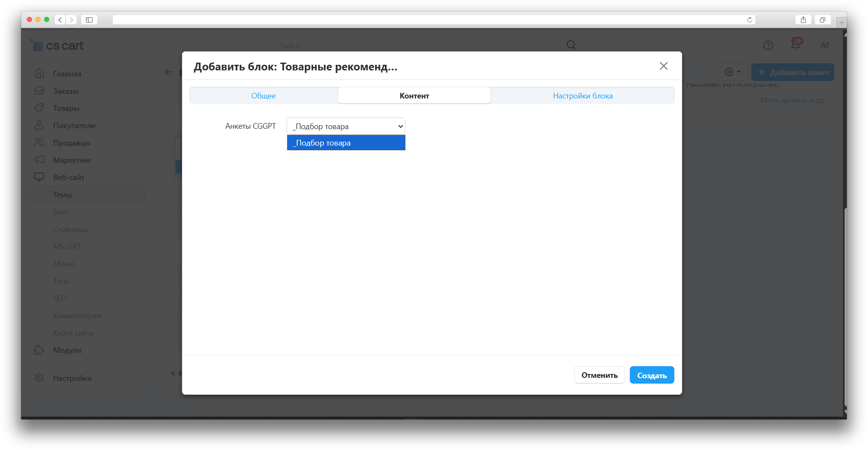This screenshot has width=868, height=450.
Task: Open Модули in the sidebar
Action: tap(67, 350)
